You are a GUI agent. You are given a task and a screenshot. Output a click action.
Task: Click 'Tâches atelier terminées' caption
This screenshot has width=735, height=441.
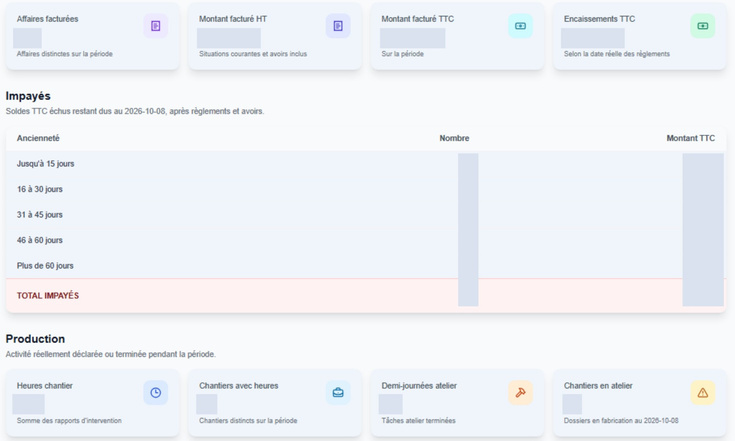419,421
